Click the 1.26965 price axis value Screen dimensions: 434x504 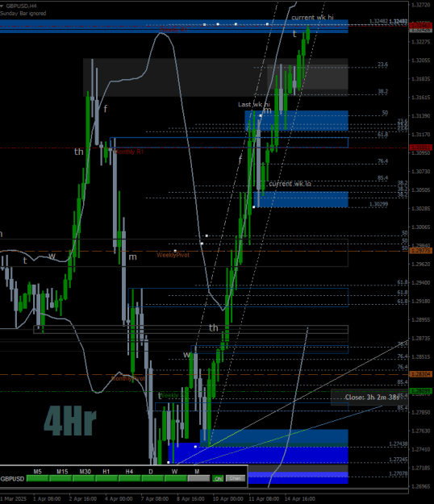point(421,486)
